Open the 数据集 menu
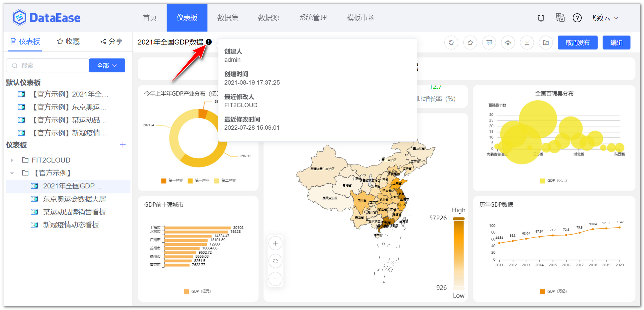Viewport: 644px width, 310px height. (228, 18)
